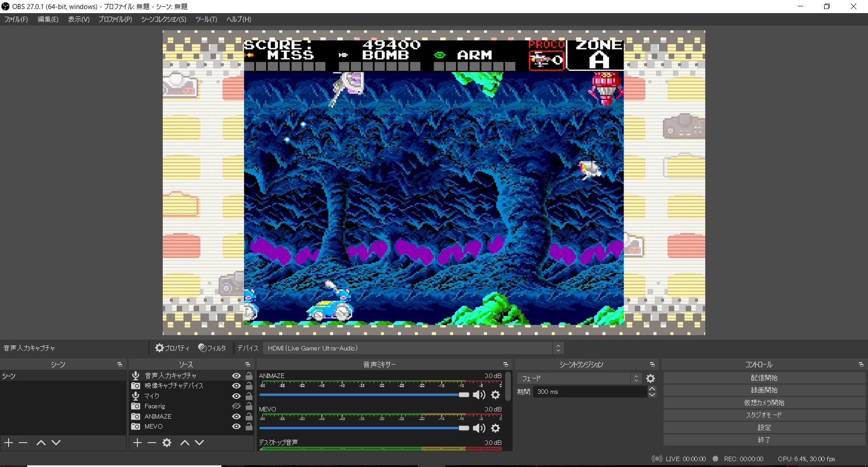
Task: Adjust the ANIMAZE volume slider
Action: [364, 395]
